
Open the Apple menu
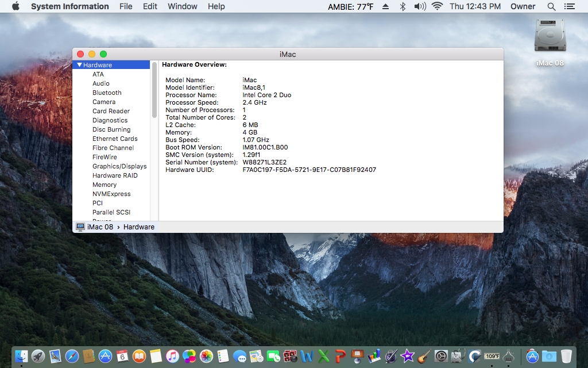(16, 6)
